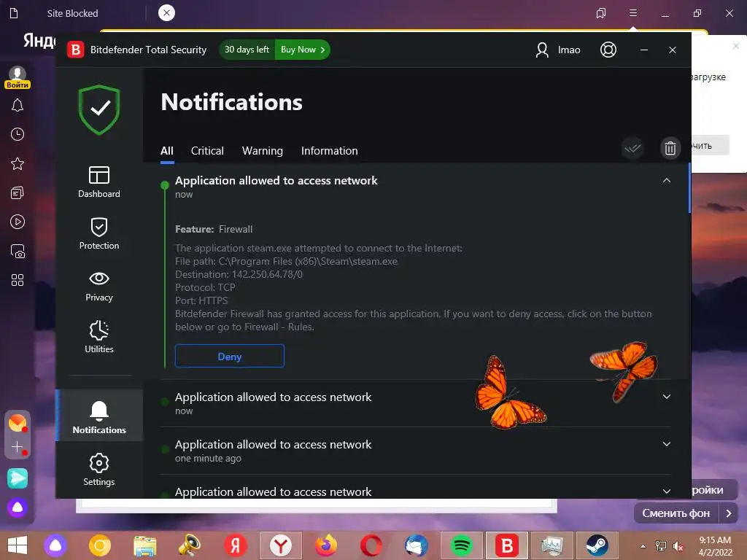Close the Site Blocked browser tab
Screen dimensions: 747x560
click(x=166, y=13)
